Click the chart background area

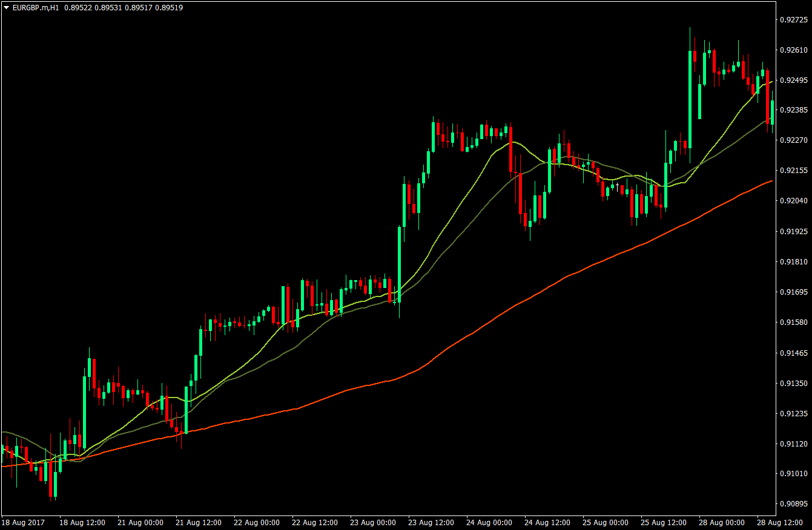click(242, 121)
